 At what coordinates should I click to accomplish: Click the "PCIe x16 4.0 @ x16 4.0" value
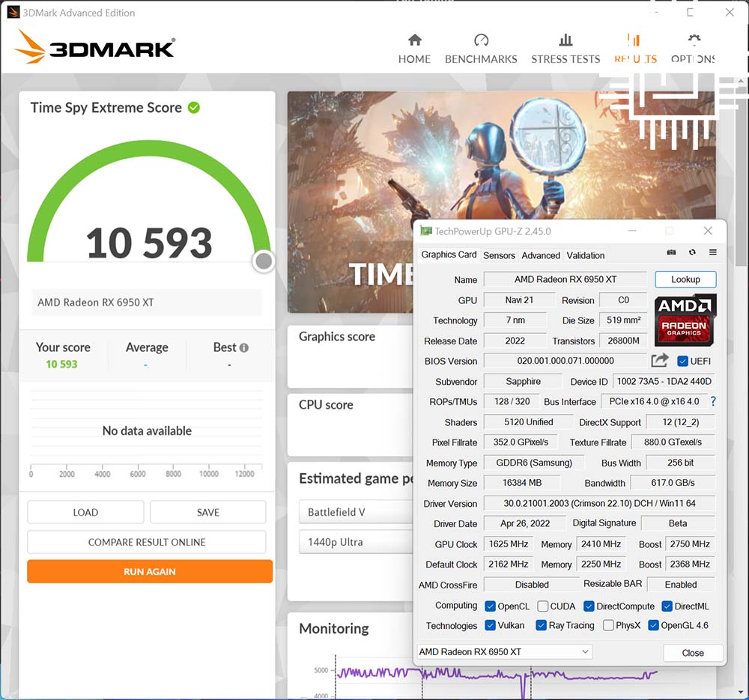point(654,401)
